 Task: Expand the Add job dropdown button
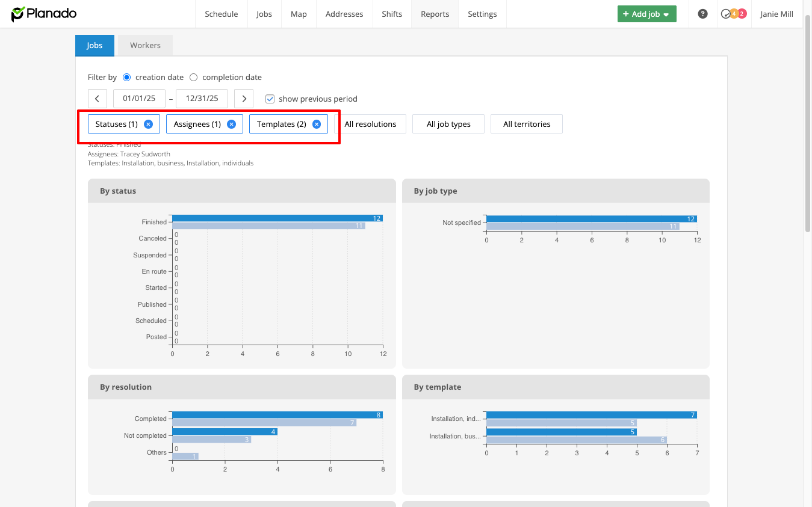647,14
